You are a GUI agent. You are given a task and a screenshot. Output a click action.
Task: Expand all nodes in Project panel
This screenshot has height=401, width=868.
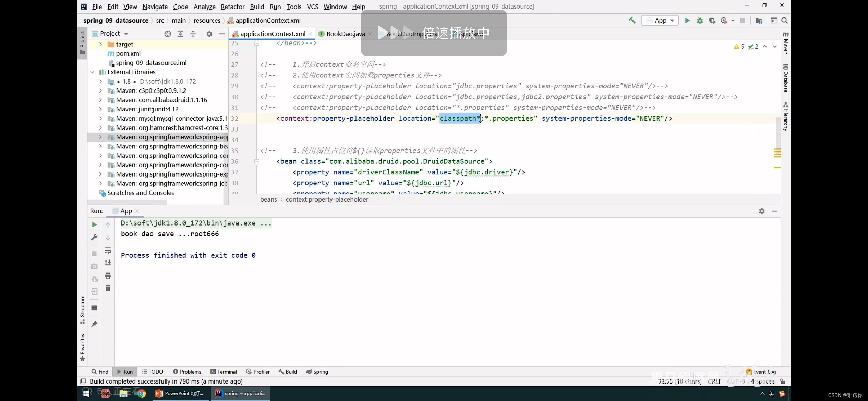point(180,34)
